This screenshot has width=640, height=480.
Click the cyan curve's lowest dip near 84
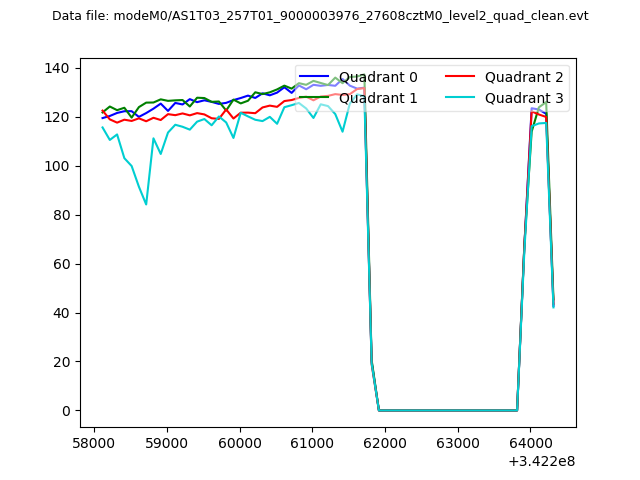click(146, 204)
